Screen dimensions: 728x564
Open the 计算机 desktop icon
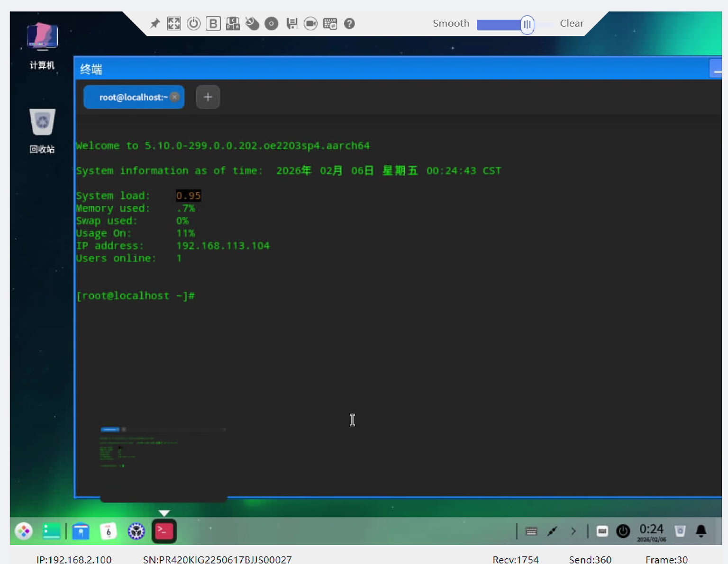tap(42, 46)
